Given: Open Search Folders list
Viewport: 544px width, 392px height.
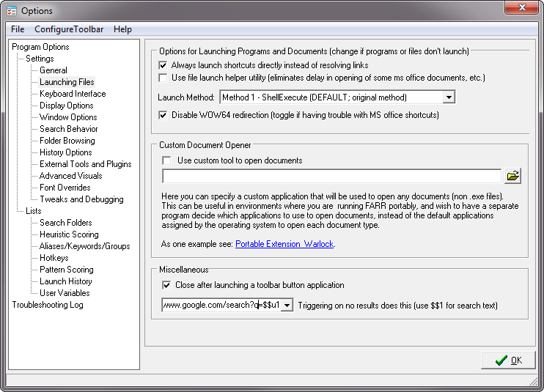Looking at the screenshot, I should [65, 223].
